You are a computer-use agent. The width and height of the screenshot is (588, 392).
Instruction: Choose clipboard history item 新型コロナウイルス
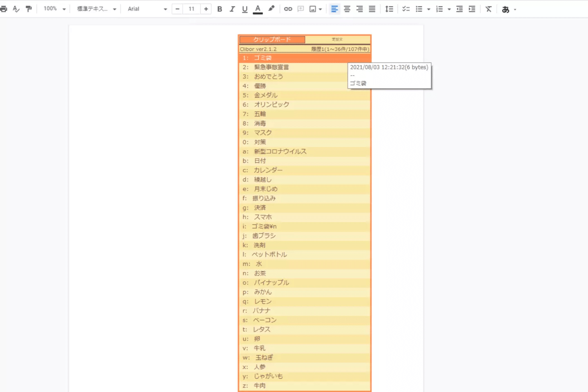coord(280,151)
